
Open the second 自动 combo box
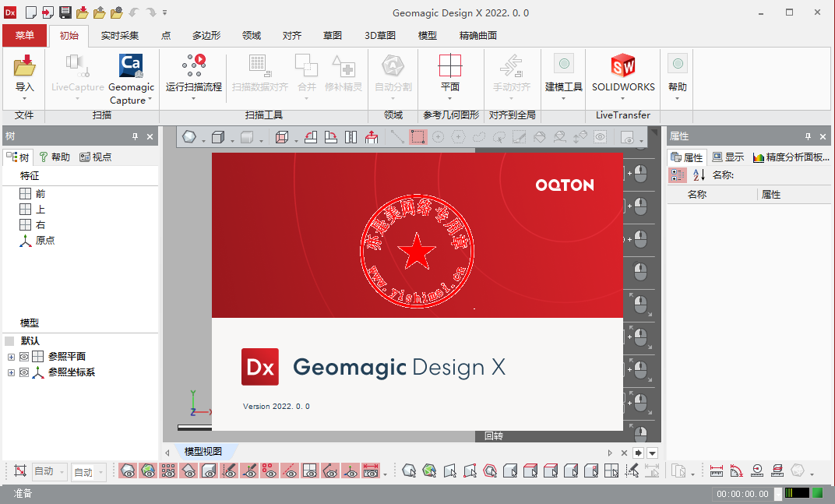tap(88, 472)
